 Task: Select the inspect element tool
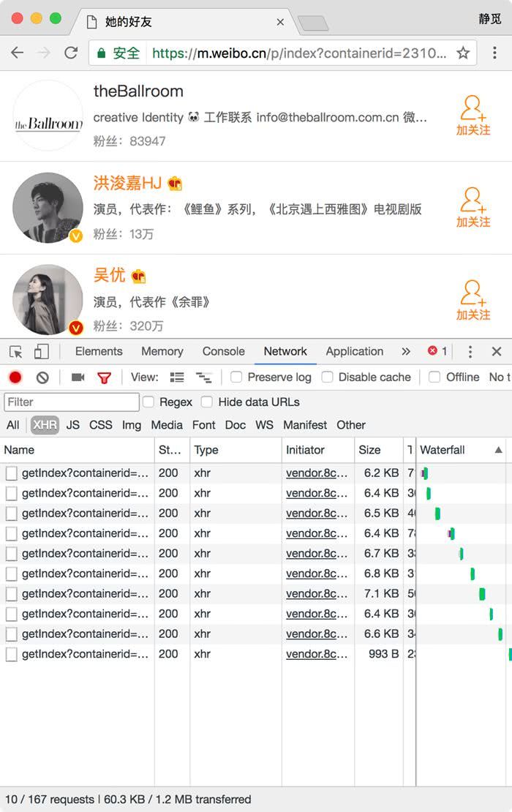coord(16,352)
